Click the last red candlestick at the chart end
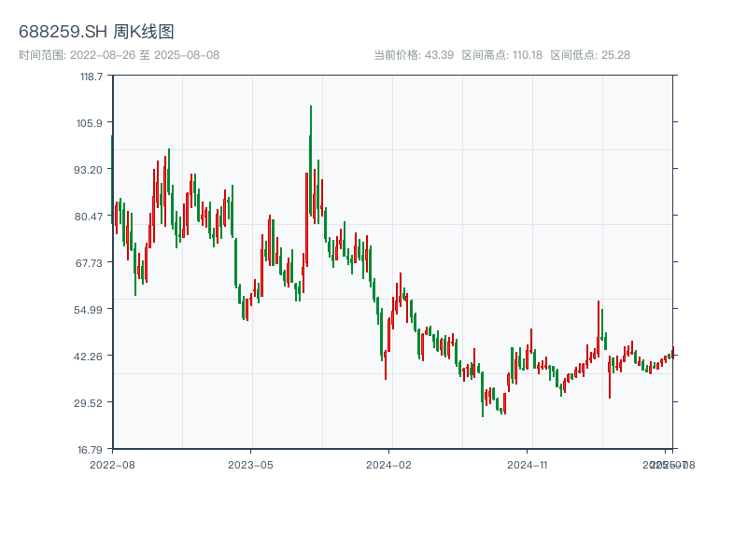Viewport: 747px width, 560px height. click(672, 353)
